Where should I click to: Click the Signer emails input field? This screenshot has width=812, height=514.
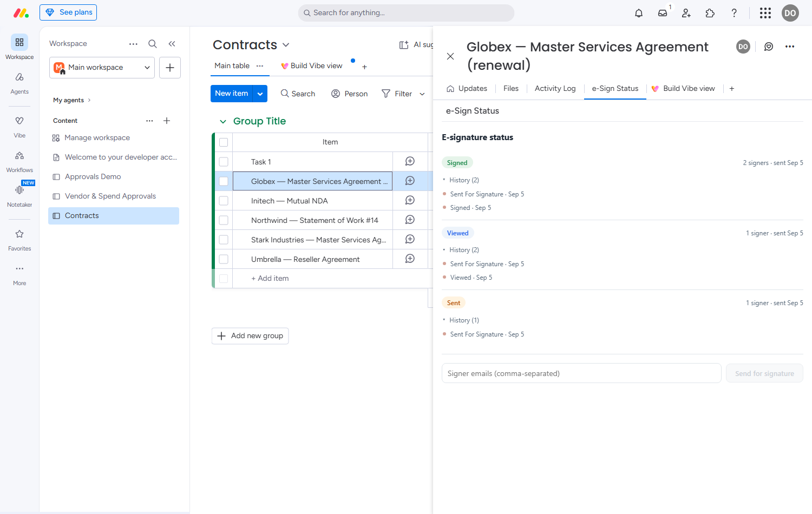pyautogui.click(x=581, y=373)
